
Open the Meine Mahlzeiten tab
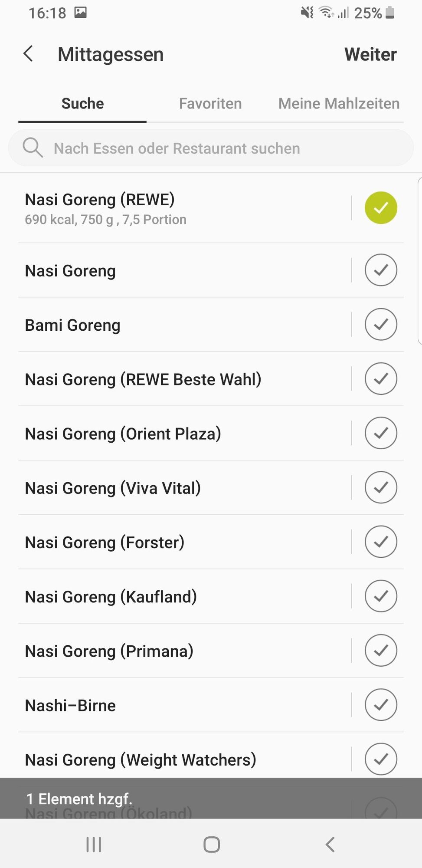click(x=339, y=103)
